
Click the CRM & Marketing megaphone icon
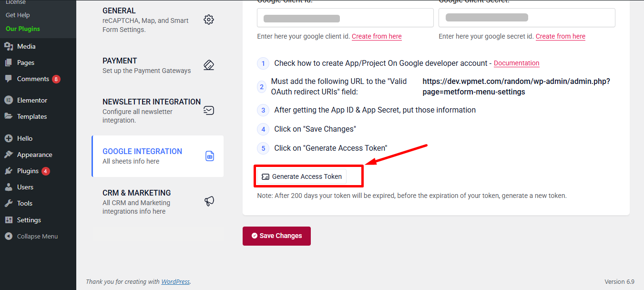coord(208,201)
